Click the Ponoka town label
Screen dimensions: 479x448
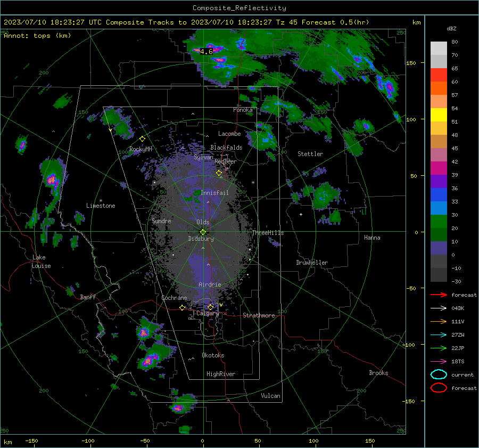click(x=243, y=110)
